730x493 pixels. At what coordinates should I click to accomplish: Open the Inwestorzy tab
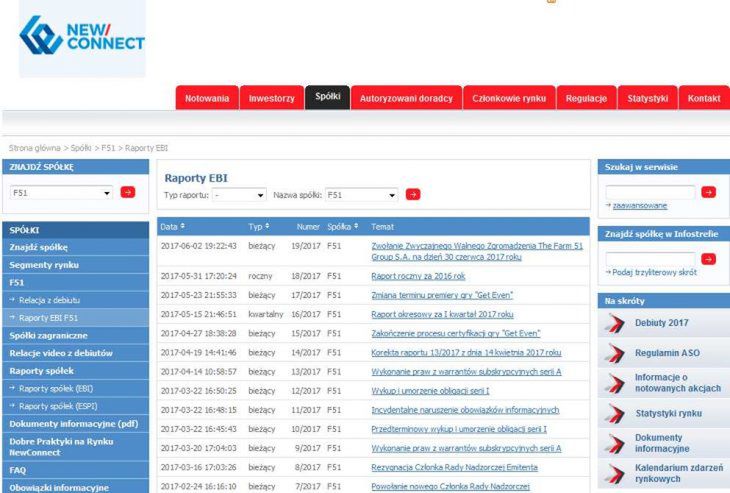click(272, 98)
